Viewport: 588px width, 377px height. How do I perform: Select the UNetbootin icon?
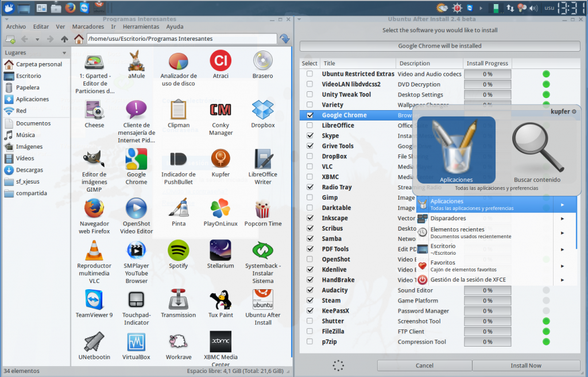pos(94,342)
